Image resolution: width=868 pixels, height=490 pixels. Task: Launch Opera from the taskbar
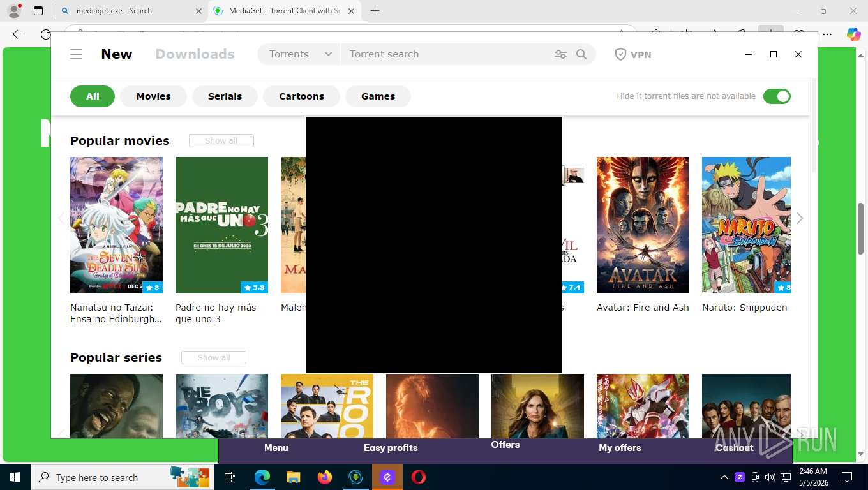(x=419, y=477)
